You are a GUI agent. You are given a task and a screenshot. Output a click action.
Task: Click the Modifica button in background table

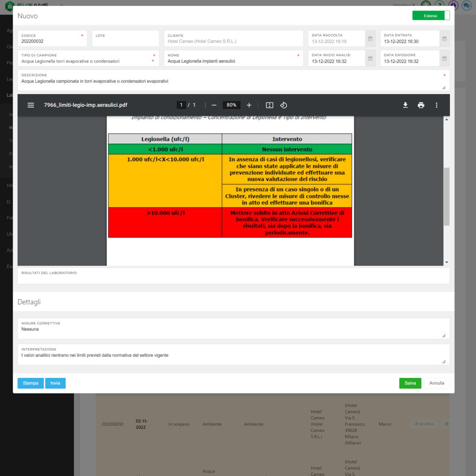pyautogui.click(x=424, y=424)
